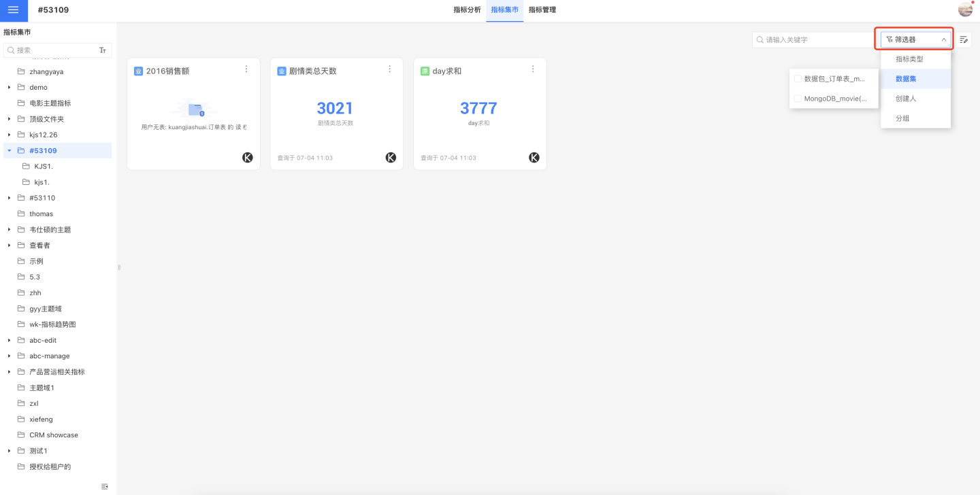Collapse the sidebar using the bottom collapse icon

(105, 486)
